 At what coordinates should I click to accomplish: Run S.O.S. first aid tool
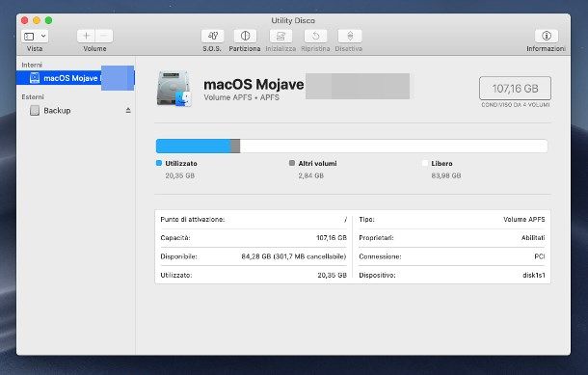click(213, 36)
